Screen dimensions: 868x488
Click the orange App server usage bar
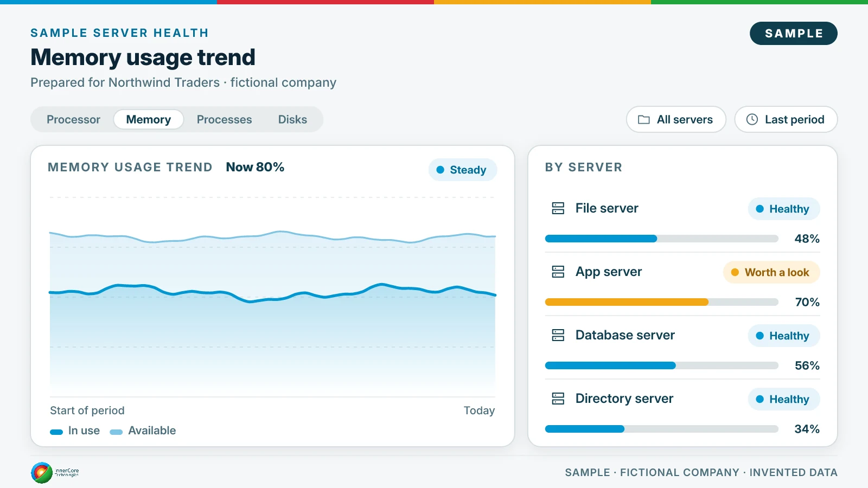click(627, 302)
